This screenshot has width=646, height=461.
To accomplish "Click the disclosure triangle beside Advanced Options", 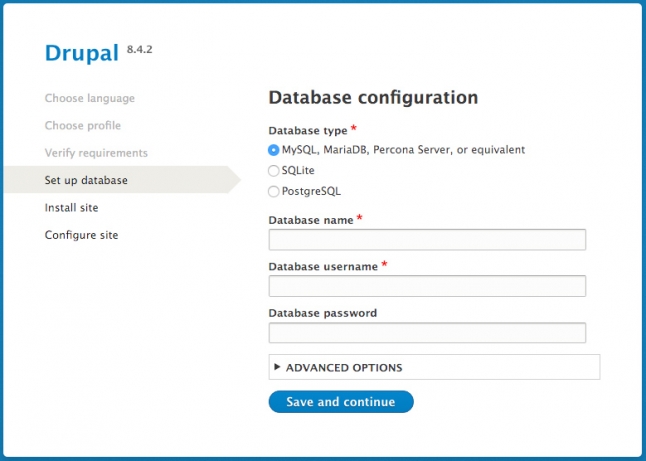I will [277, 367].
